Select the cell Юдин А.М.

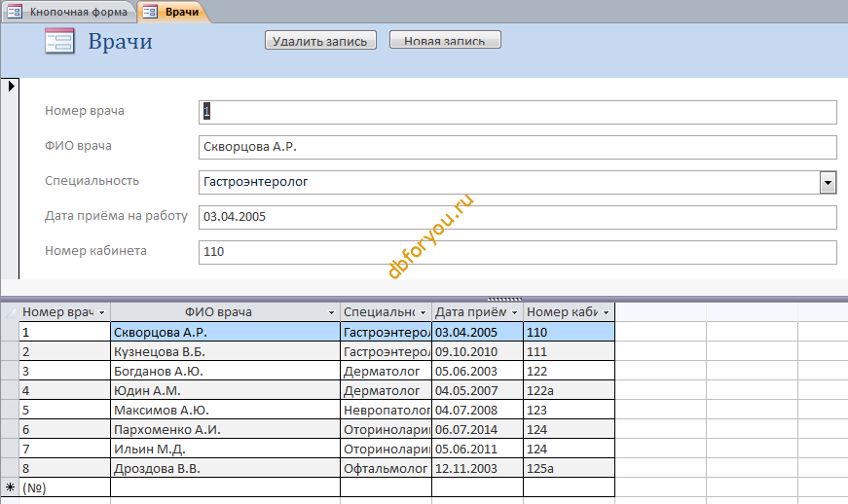point(226,390)
